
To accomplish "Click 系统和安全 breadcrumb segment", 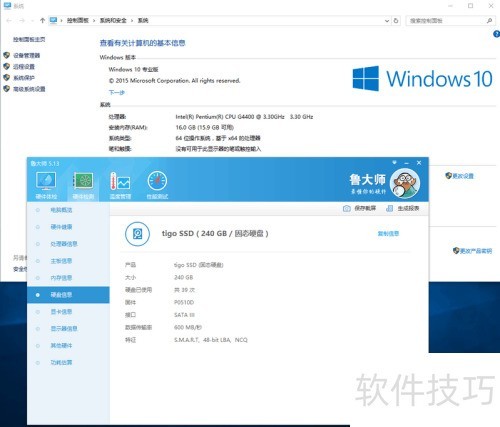I will point(113,21).
